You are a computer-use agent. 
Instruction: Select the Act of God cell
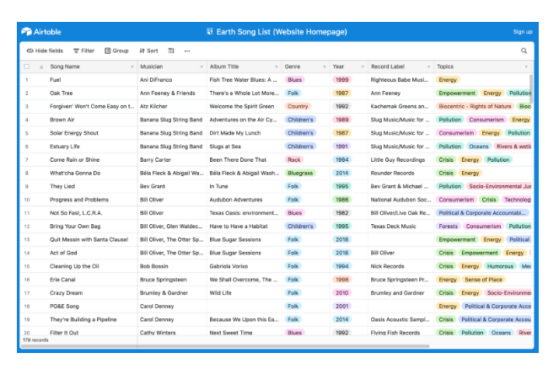[x=92, y=253]
